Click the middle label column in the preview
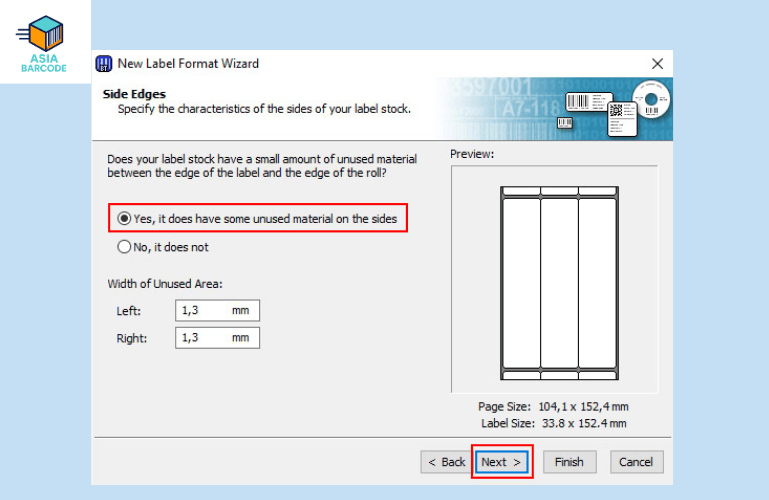The image size is (769, 500). point(559,283)
